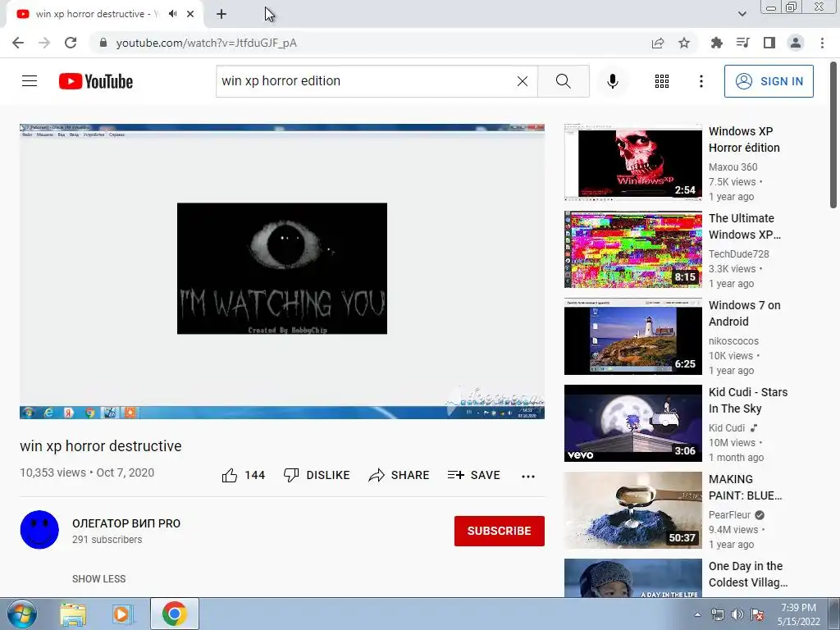This screenshot has height=630, width=840.
Task: Start voice search with microphone
Action: pos(612,81)
